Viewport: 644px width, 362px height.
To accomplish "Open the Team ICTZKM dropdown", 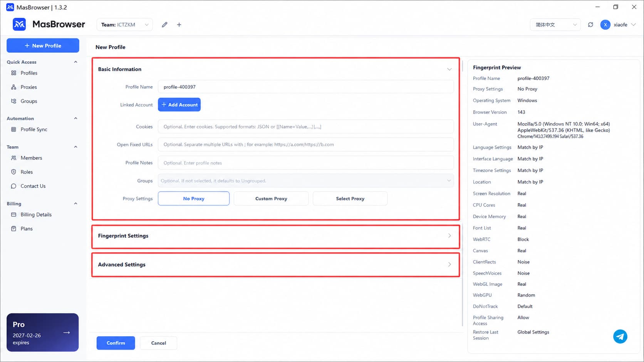I will [124, 25].
